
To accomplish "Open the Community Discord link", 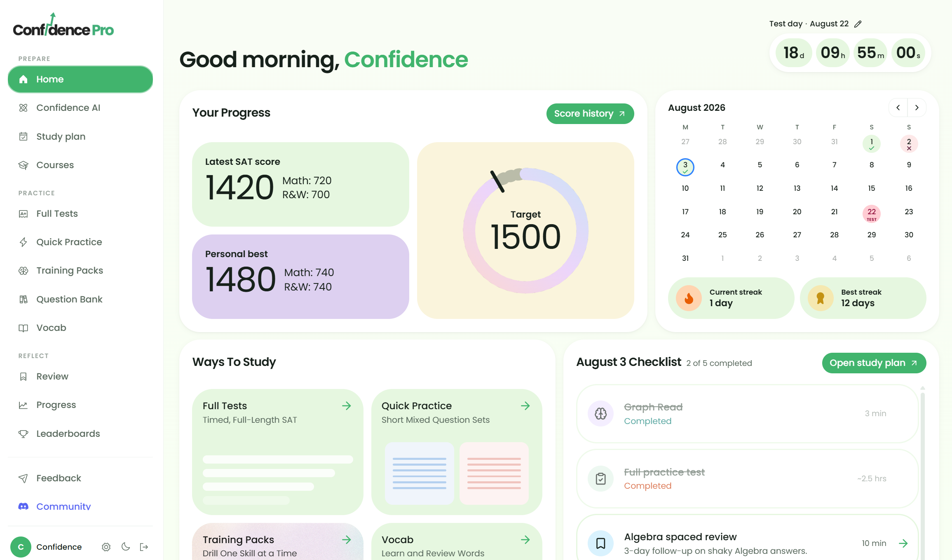I will point(80,506).
